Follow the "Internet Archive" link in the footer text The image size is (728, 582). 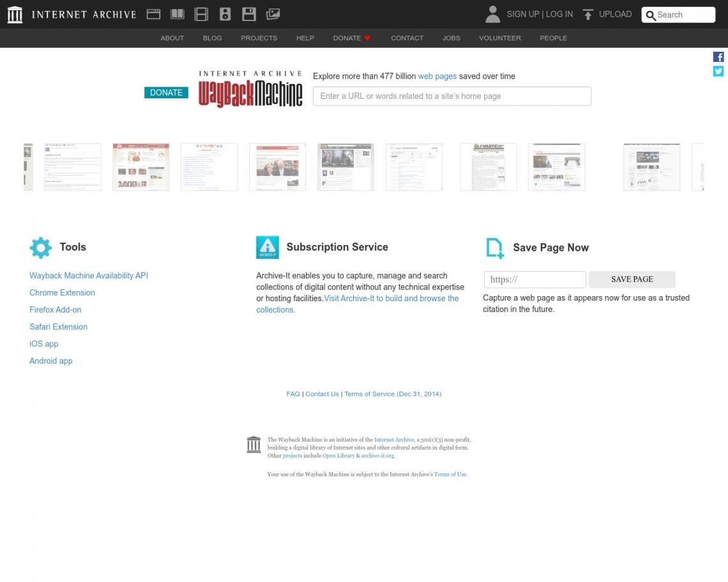tap(394, 440)
